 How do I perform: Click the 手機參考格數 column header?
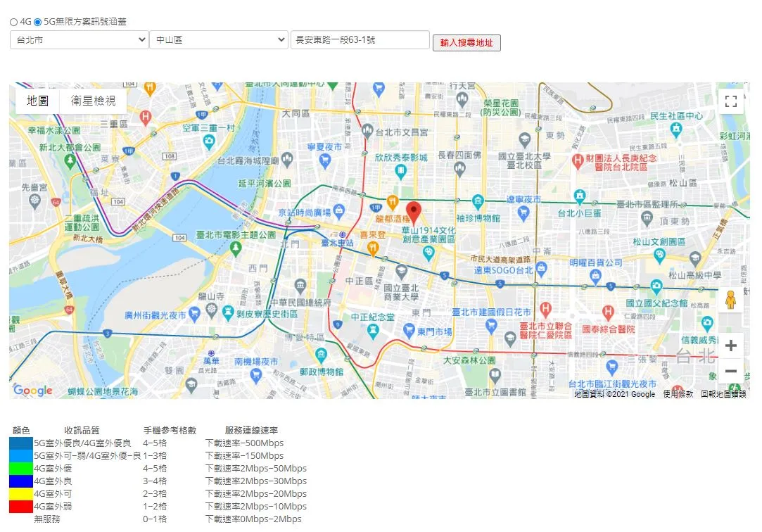(x=170, y=431)
